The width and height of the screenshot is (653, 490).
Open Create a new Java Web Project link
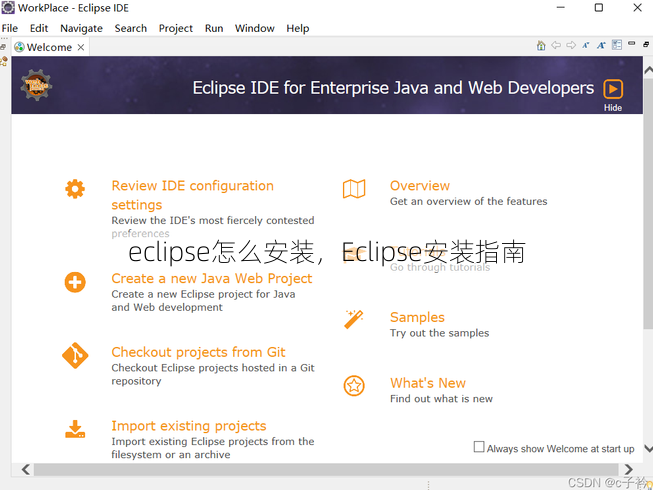212,279
